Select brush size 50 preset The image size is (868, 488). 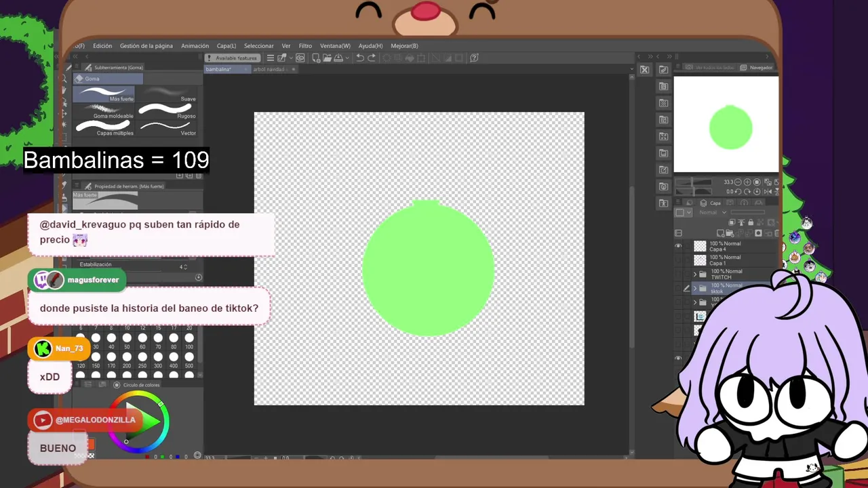(127, 341)
